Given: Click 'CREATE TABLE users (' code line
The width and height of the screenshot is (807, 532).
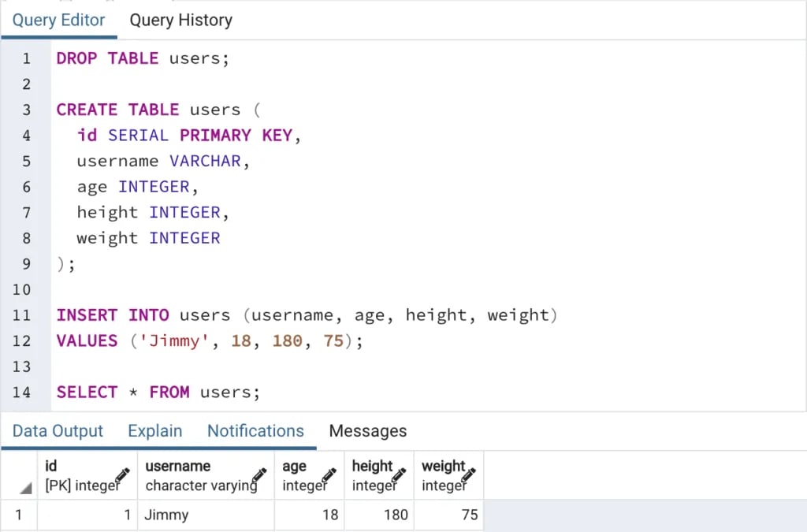Looking at the screenshot, I should tap(158, 110).
